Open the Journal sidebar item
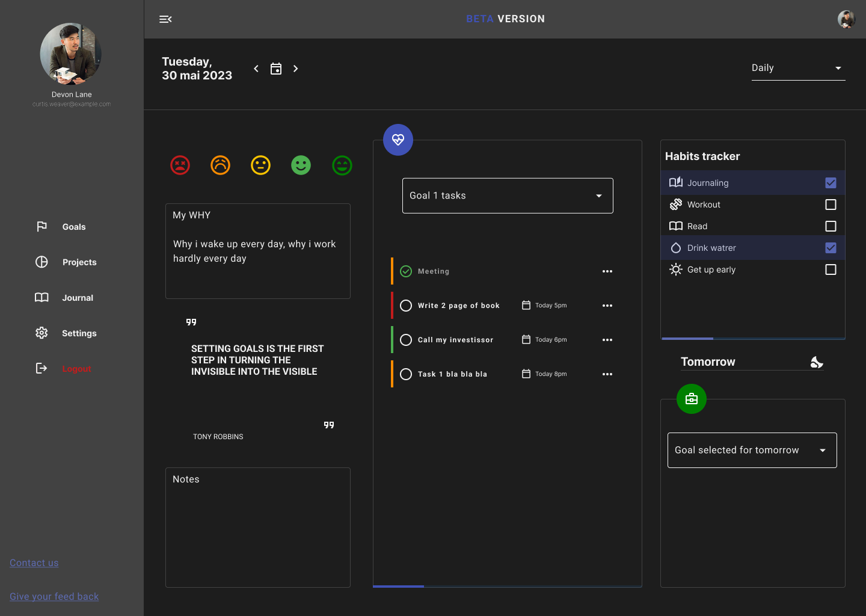The height and width of the screenshot is (616, 866). tap(77, 298)
